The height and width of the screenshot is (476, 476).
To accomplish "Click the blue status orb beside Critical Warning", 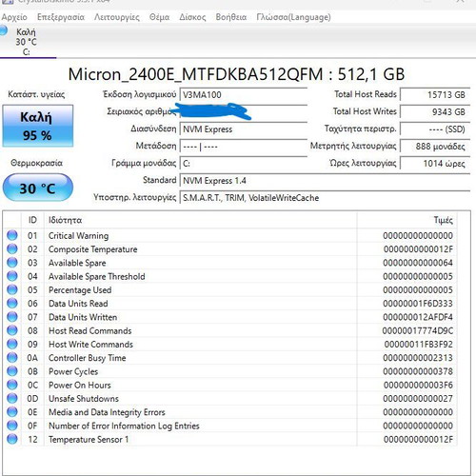I will [x=12, y=235].
